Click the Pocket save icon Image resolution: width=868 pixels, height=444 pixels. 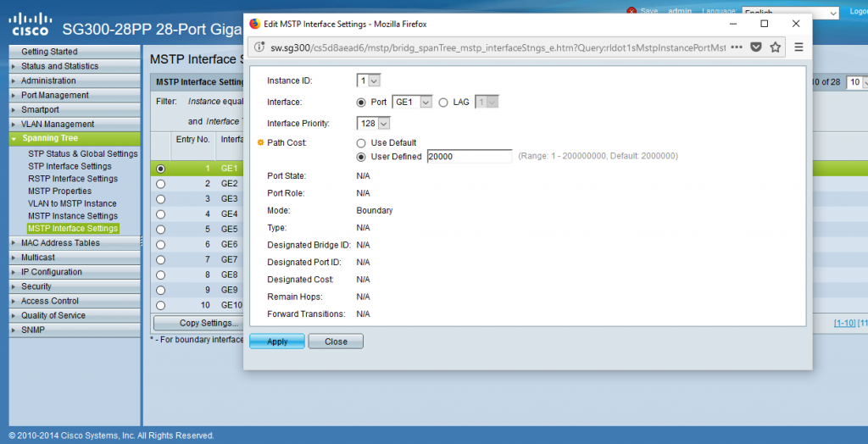click(755, 47)
